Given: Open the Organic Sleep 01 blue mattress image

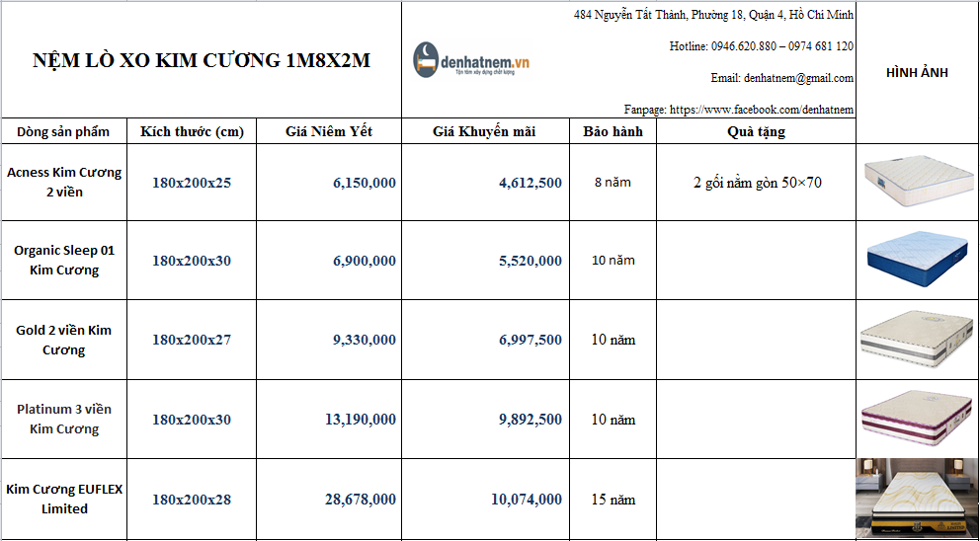Looking at the screenshot, I should [917, 260].
